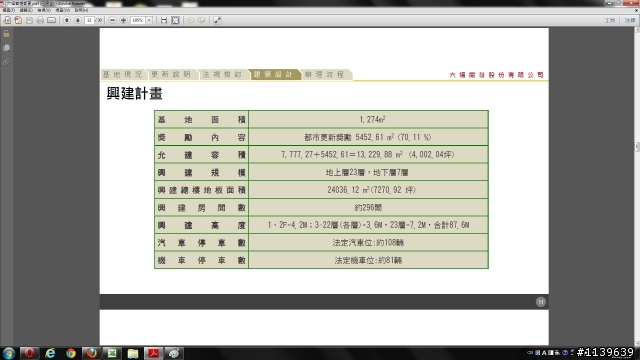Click the highlight text comment icon

(202, 20)
